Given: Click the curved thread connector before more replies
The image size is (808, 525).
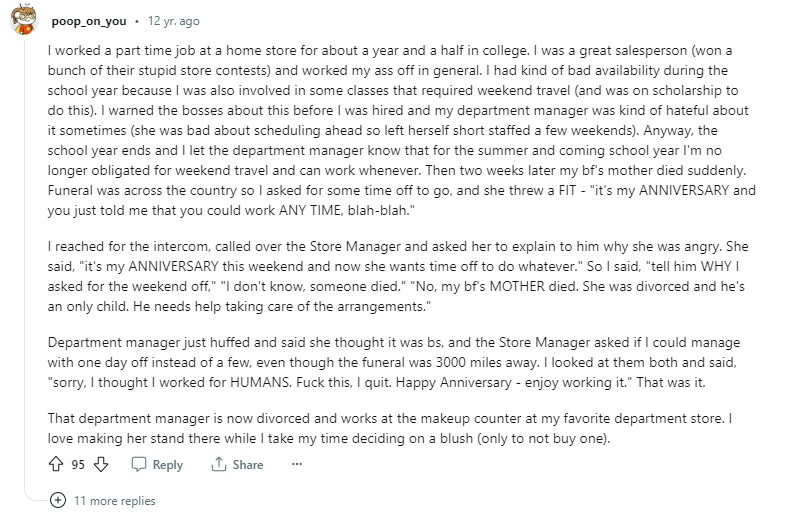Looking at the screenshot, I should [x=35, y=495].
